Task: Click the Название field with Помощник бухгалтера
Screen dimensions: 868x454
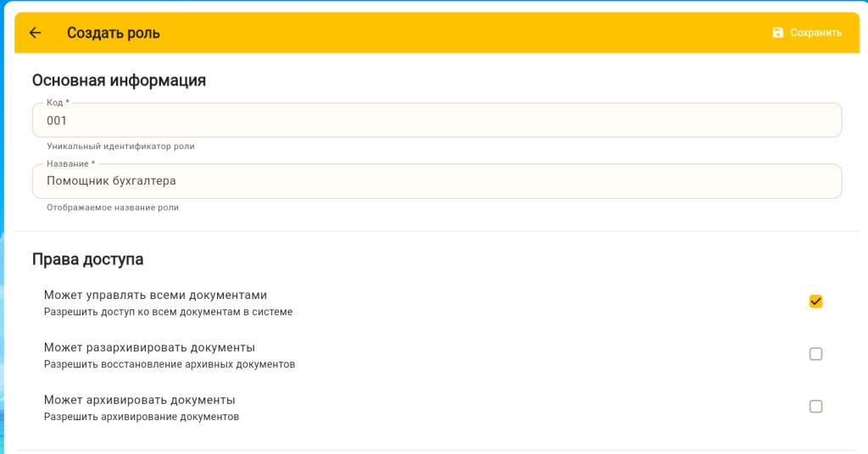Action: pyautogui.click(x=437, y=181)
